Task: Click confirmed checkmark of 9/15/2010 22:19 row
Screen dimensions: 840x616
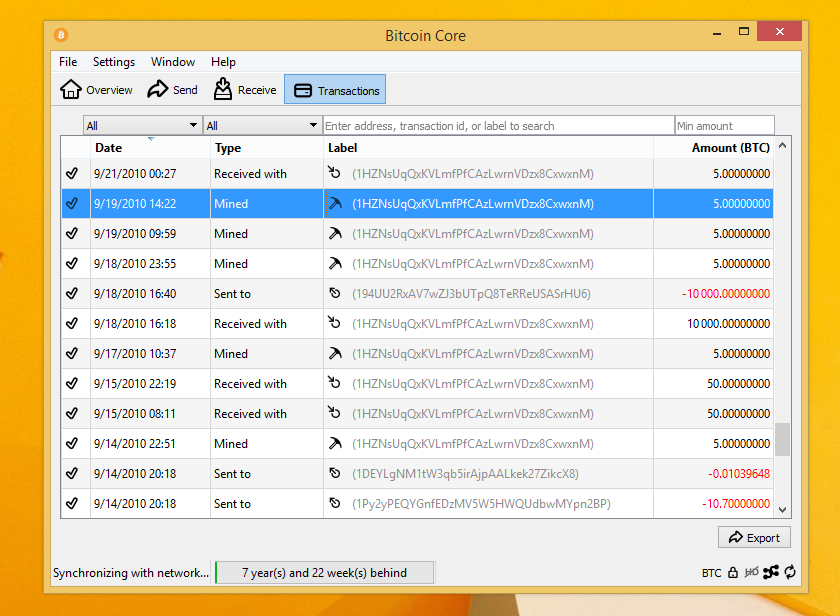Action: click(72, 384)
